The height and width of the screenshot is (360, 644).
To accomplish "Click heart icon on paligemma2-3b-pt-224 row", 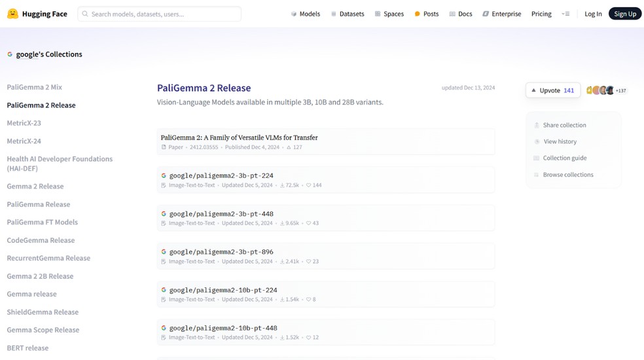I will [x=308, y=185].
